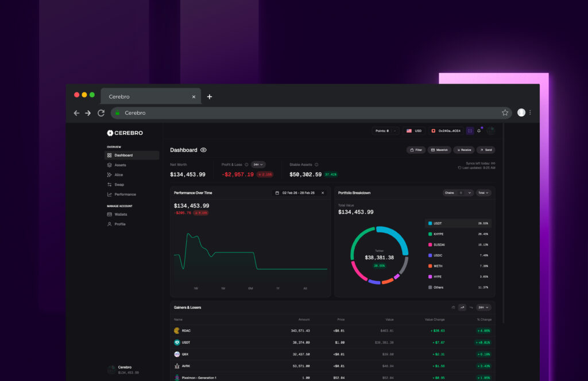The width and height of the screenshot is (588, 381).
Task: Go to Wallets in the sidebar
Action: (x=121, y=214)
